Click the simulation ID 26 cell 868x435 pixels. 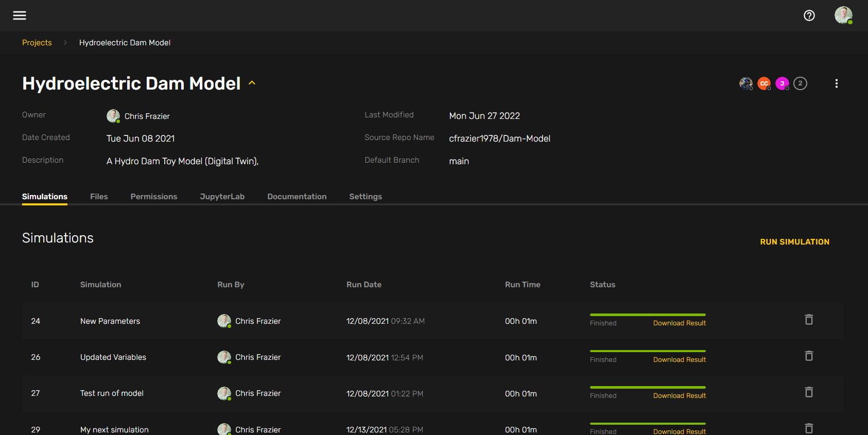tap(36, 357)
